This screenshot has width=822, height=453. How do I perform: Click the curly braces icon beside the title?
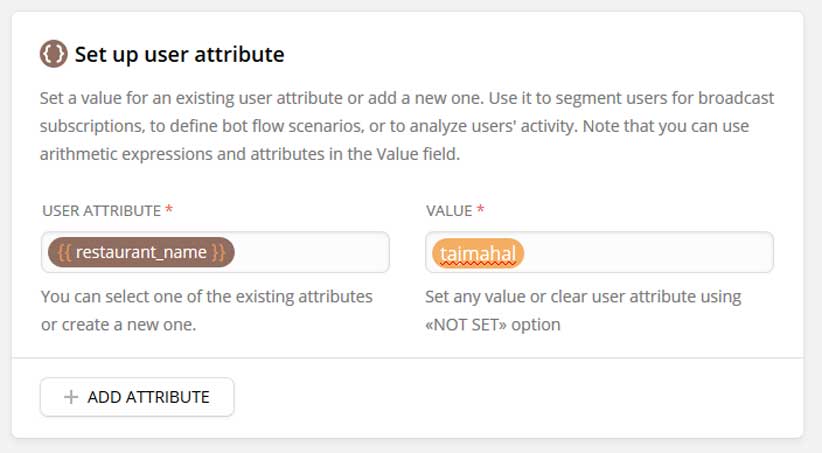[54, 54]
